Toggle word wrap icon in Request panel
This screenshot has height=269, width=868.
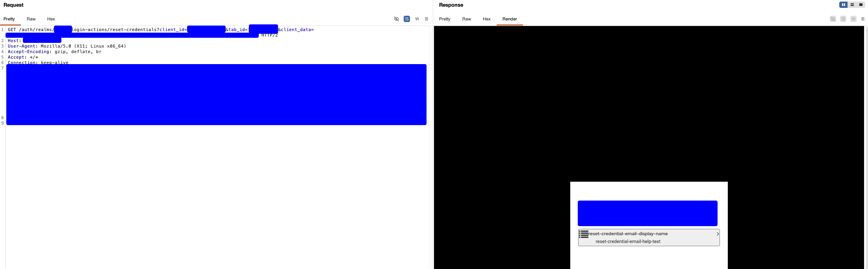(x=407, y=19)
